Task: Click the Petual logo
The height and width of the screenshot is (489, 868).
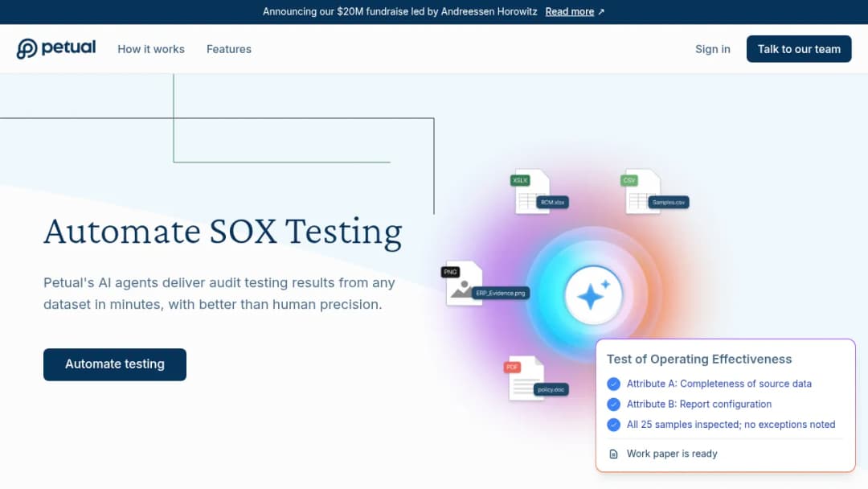Action: [56, 49]
